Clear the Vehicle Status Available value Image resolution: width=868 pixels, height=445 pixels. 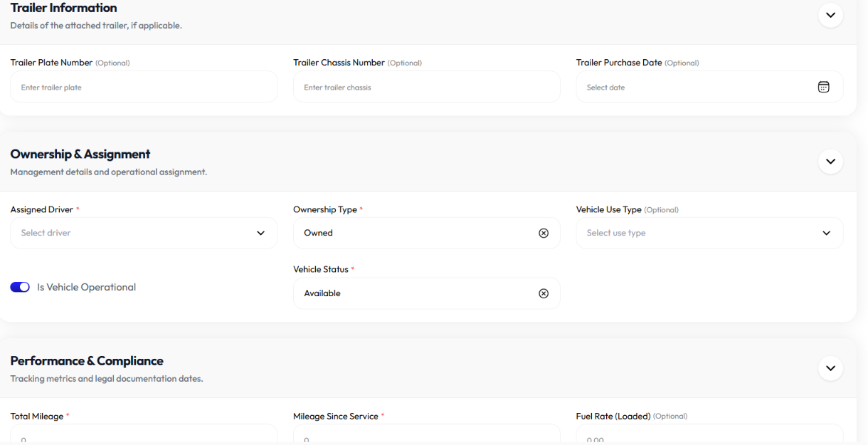point(544,293)
